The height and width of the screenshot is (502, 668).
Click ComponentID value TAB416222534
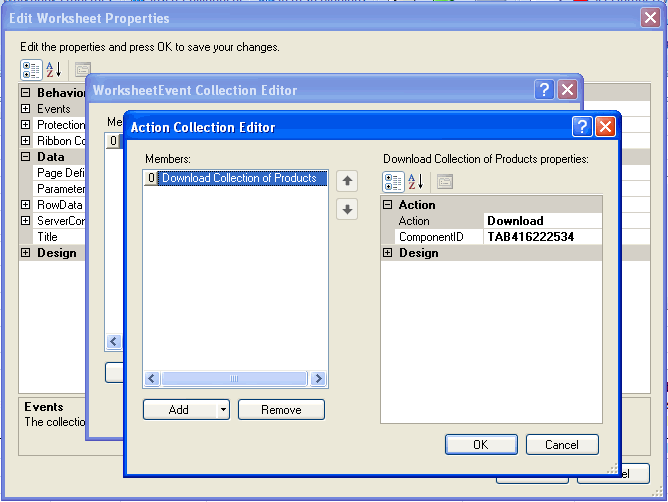542,237
